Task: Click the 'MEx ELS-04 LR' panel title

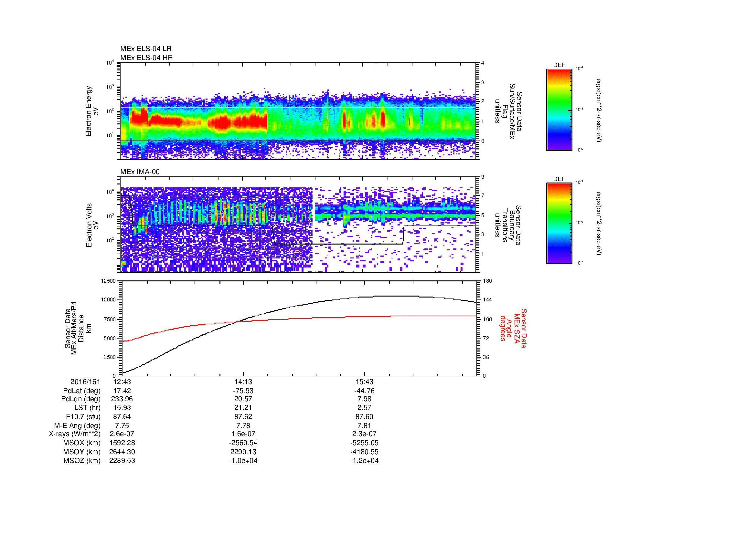Action: (146, 49)
